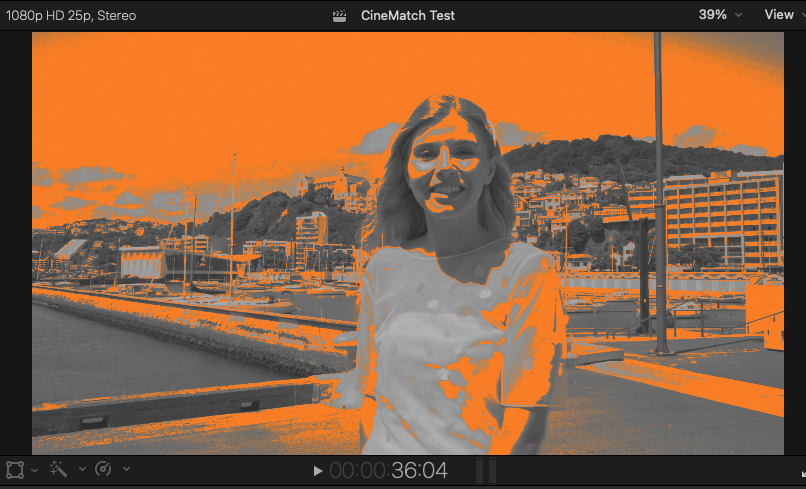Open the 39% zoom level menu
806x489 pixels.
720,15
